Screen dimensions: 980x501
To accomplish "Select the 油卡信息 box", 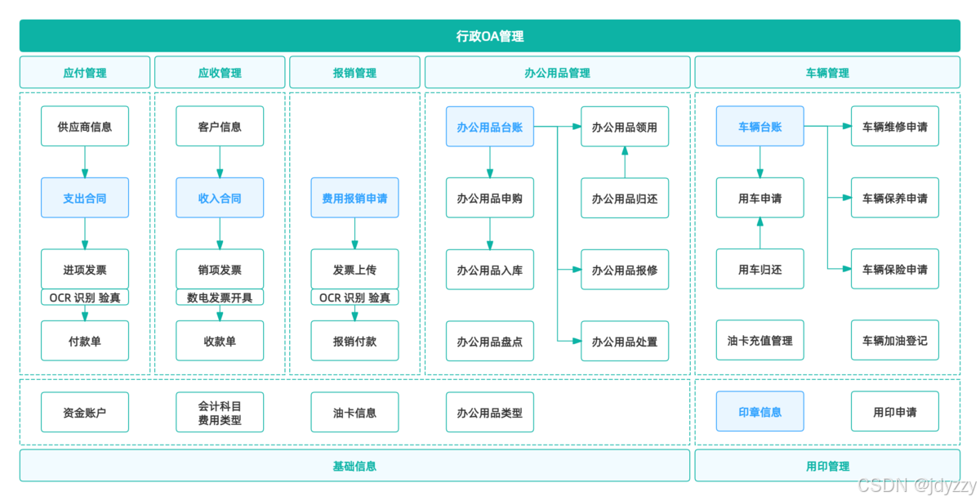I will coord(354,412).
